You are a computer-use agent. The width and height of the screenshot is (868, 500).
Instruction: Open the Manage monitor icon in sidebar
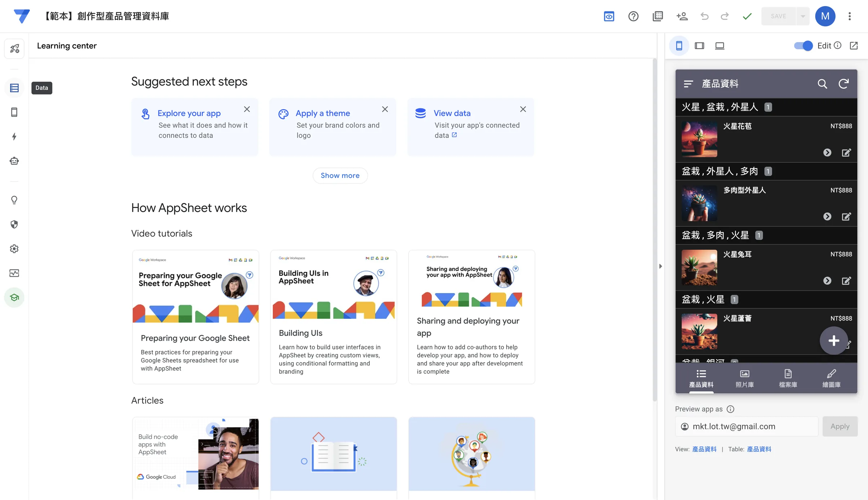(14, 273)
